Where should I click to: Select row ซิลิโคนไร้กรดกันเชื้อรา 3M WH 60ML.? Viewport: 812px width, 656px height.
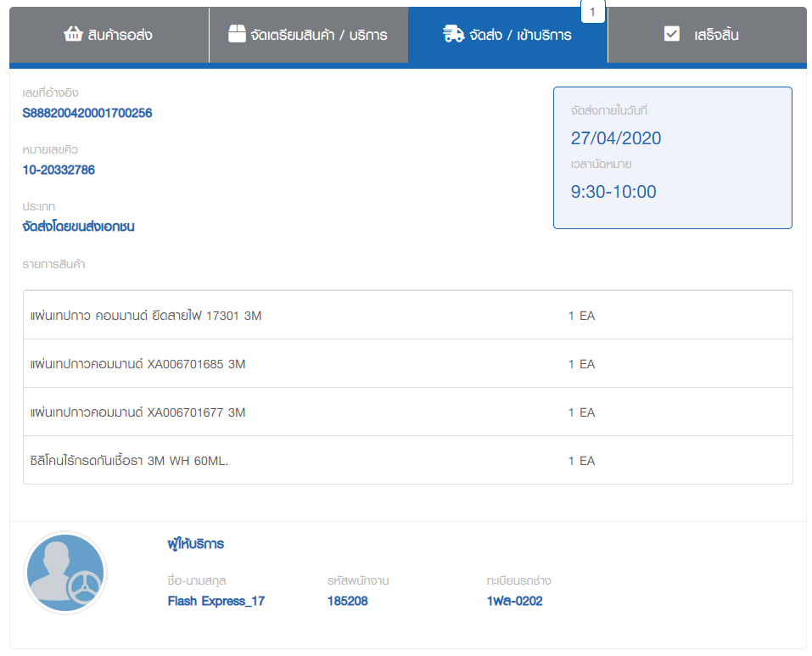click(x=408, y=460)
